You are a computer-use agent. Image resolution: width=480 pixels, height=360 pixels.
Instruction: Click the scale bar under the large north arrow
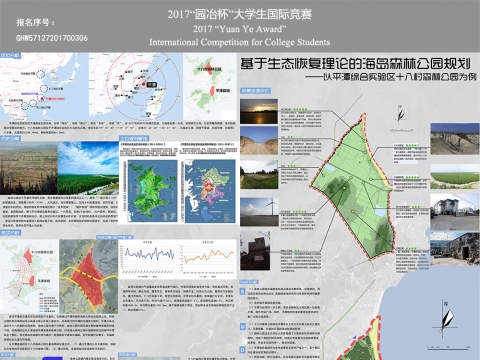(448, 348)
